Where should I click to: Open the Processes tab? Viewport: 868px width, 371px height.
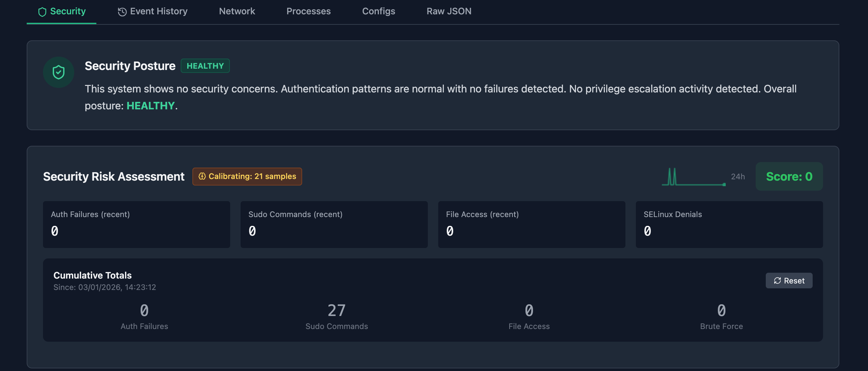pyautogui.click(x=308, y=11)
